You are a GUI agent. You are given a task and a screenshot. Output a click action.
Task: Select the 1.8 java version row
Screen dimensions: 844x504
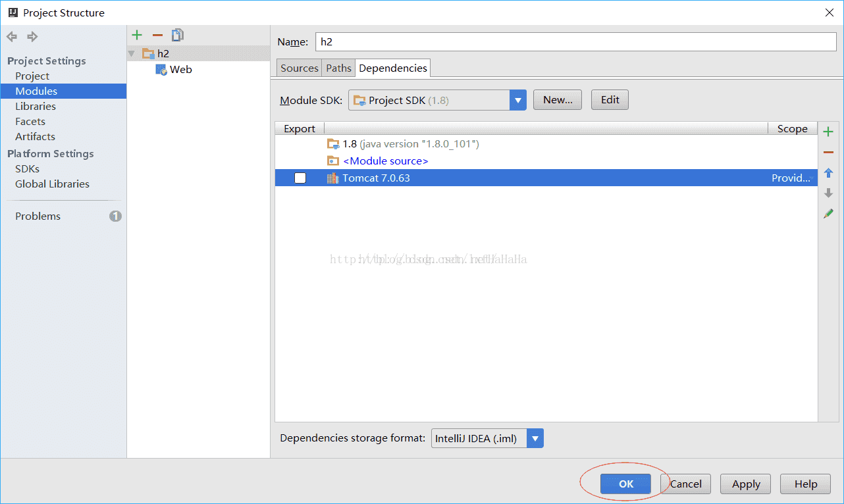pyautogui.click(x=546, y=143)
